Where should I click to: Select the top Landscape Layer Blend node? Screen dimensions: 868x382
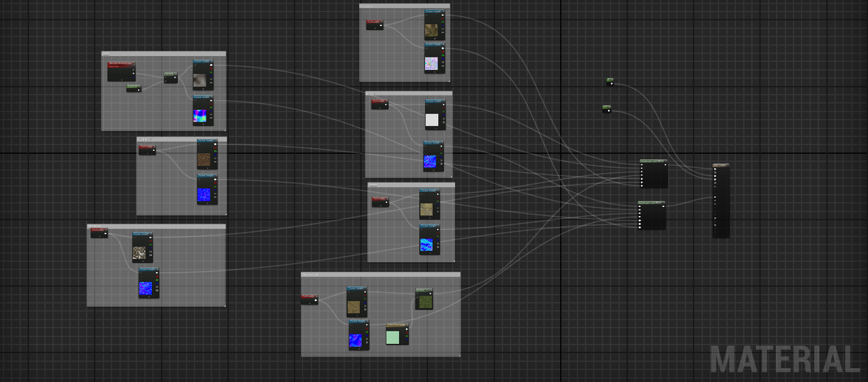[653, 174]
